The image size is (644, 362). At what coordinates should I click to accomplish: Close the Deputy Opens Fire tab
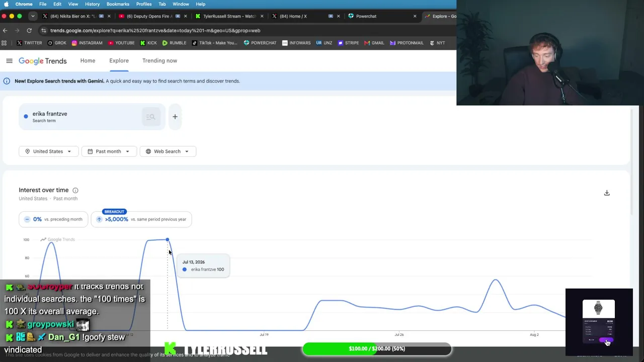[185, 16]
